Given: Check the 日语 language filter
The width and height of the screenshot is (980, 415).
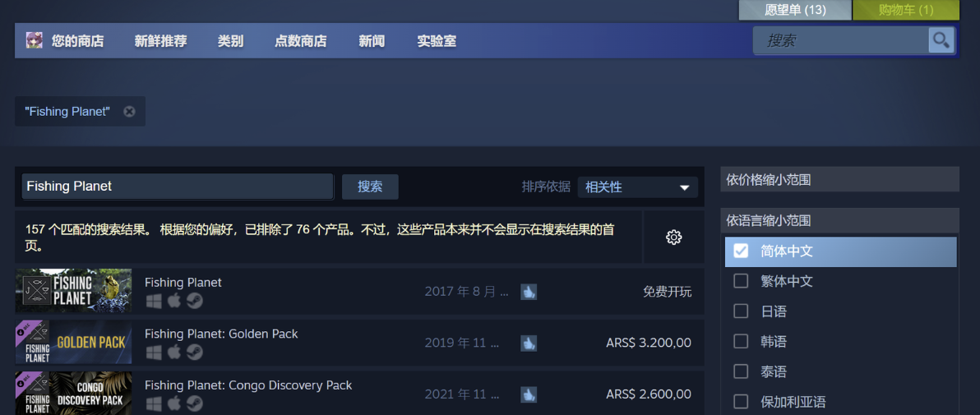Looking at the screenshot, I should click(741, 311).
